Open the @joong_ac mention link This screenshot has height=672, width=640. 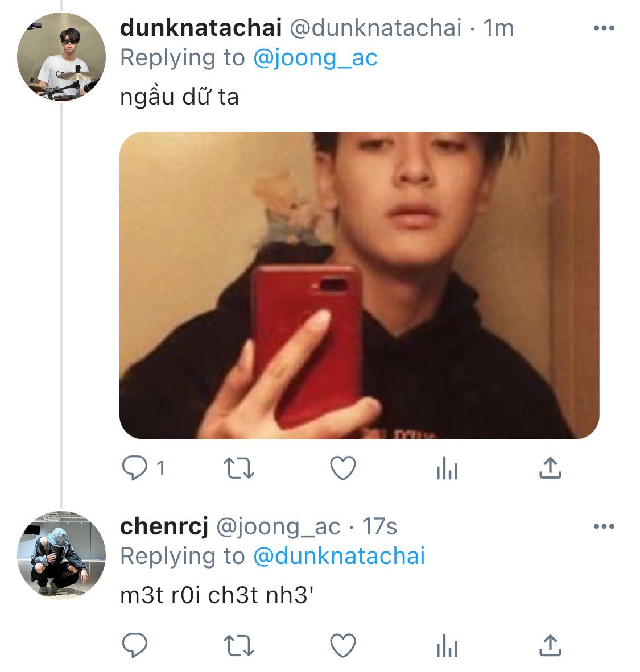coord(315,59)
